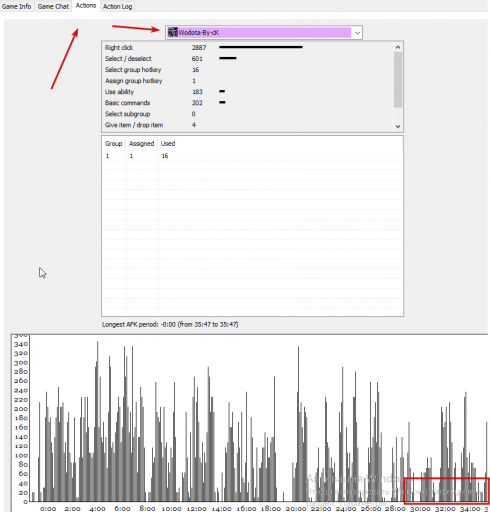Screen dimensions: 490x512
Task: Click the 340 label on the chart value axis
Action: pos(21,344)
